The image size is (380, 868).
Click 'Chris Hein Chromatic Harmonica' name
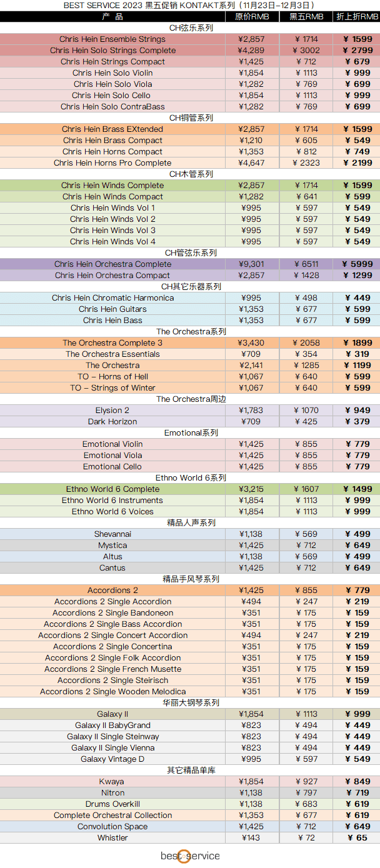[x=112, y=298]
